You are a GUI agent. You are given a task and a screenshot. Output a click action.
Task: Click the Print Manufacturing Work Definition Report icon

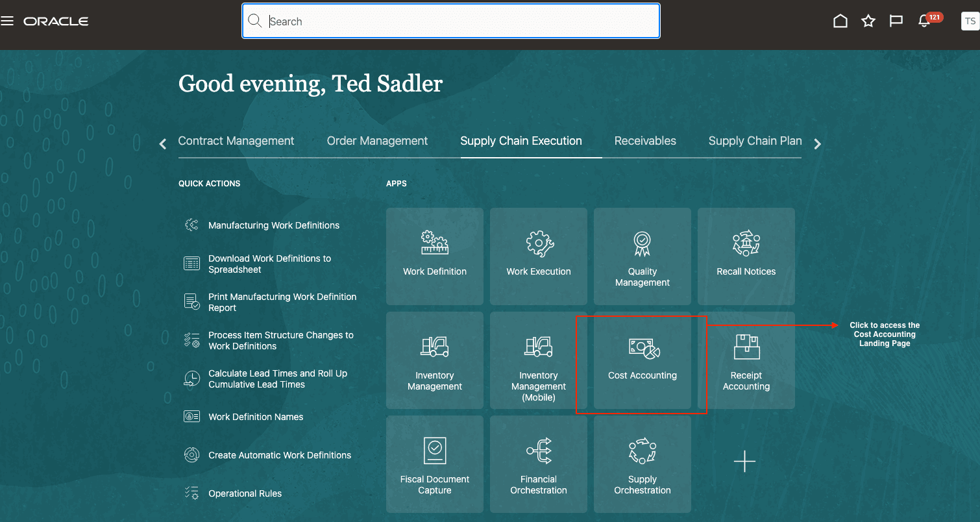coord(191,302)
